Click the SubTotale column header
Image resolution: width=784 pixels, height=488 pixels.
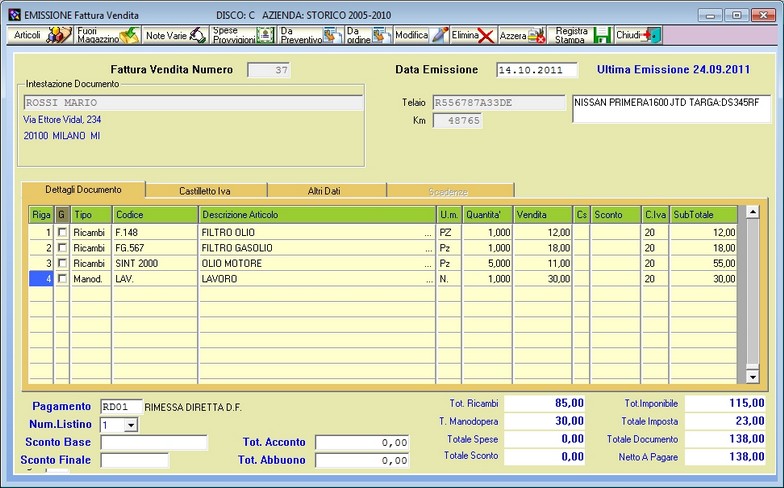coord(704,214)
